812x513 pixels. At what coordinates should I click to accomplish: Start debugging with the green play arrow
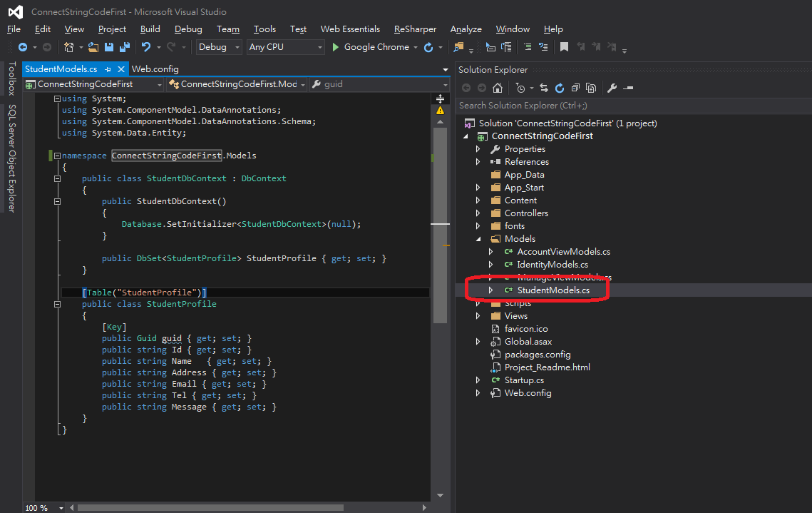[x=336, y=47]
